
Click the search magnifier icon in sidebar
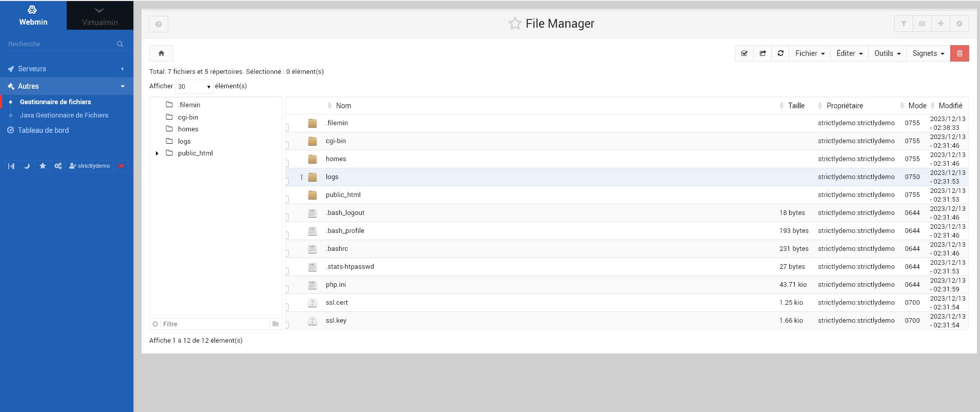pyautogui.click(x=120, y=44)
